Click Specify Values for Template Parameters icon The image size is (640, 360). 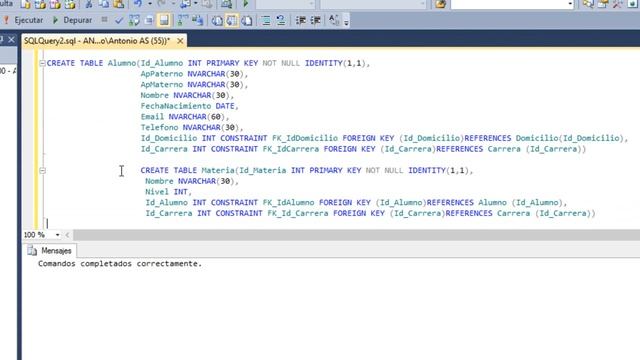[334, 20]
